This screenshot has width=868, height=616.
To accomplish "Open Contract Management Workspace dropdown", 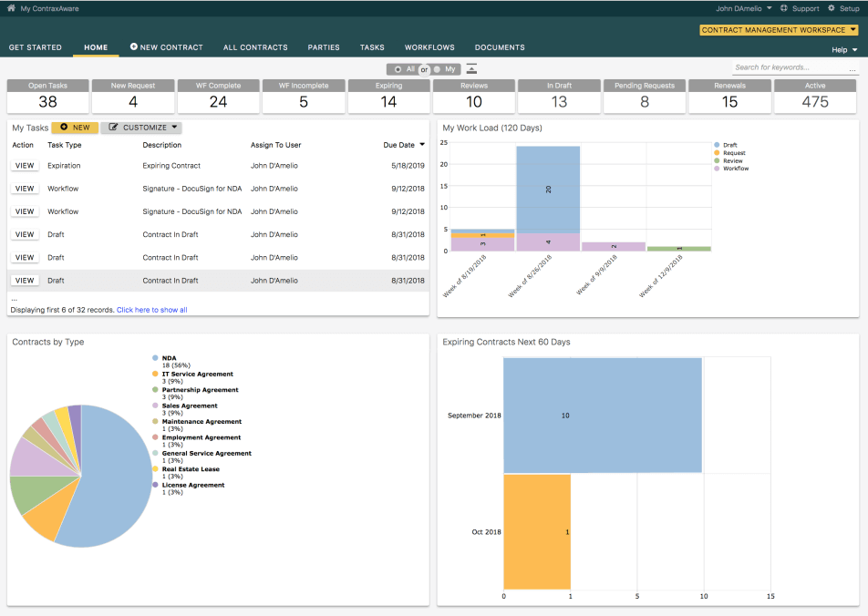I will [x=779, y=30].
